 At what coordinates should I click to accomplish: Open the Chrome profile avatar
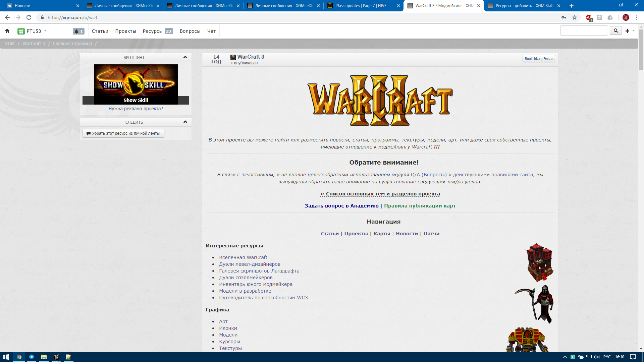tap(626, 18)
